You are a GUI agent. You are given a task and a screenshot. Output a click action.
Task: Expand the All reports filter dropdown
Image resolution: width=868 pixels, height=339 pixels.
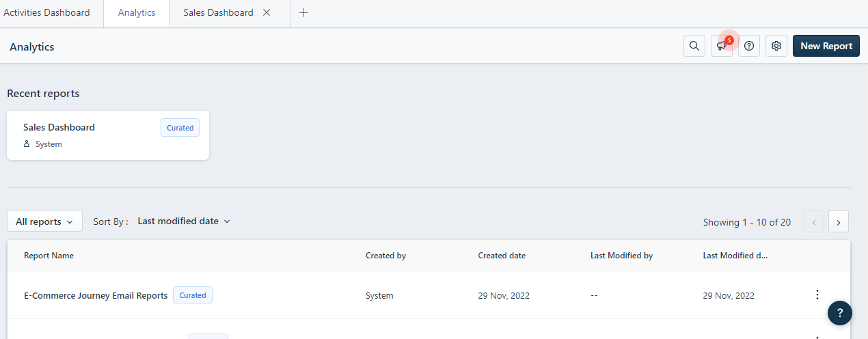[44, 221]
